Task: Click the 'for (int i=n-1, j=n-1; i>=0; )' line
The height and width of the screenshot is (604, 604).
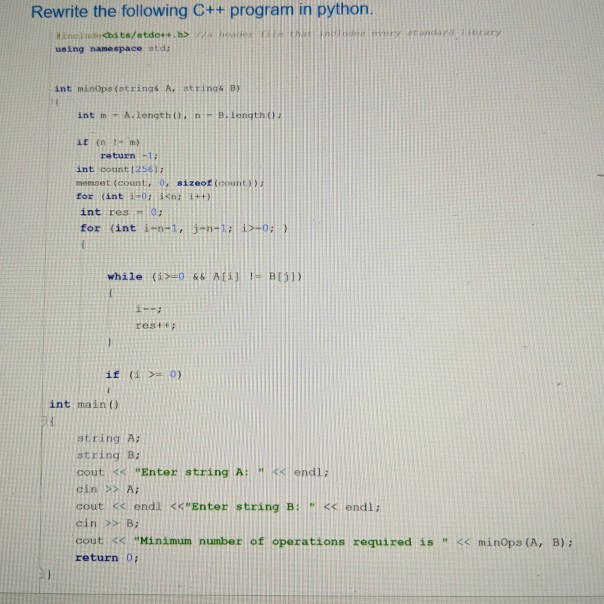Action: (x=184, y=228)
